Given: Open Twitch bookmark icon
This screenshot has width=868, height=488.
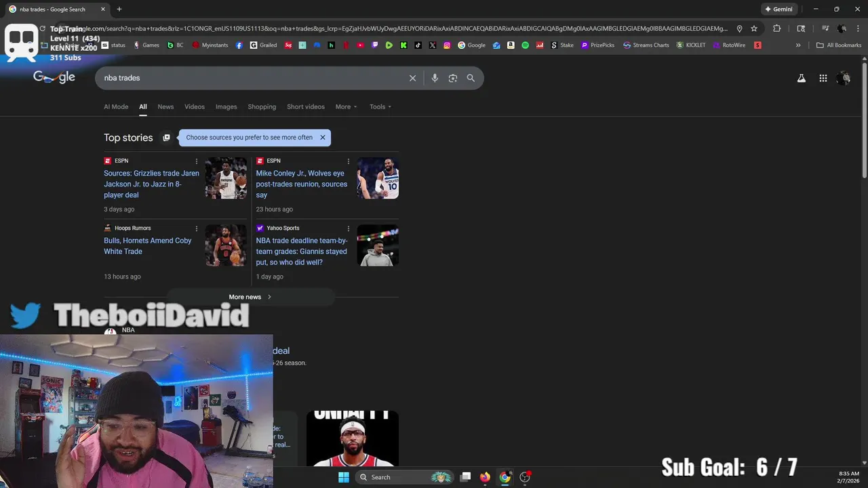Looking at the screenshot, I should (374, 45).
